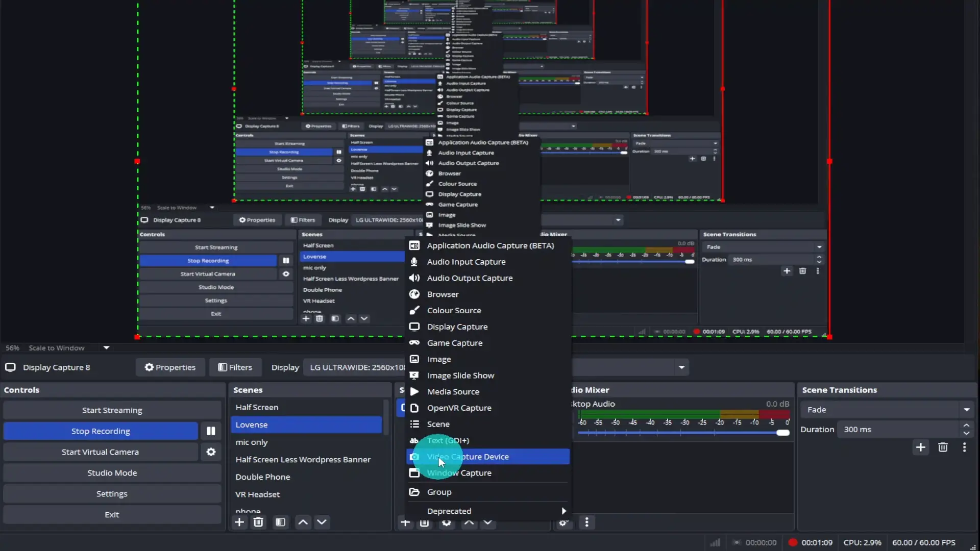Screen dimensions: 980x551
Task: Add a source with the plus icon
Action: point(405,522)
